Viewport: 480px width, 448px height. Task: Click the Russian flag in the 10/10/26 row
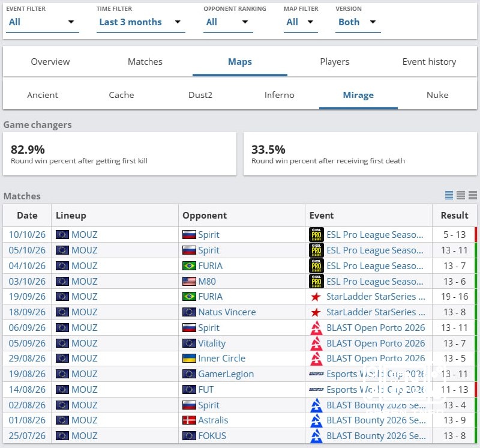(x=189, y=235)
